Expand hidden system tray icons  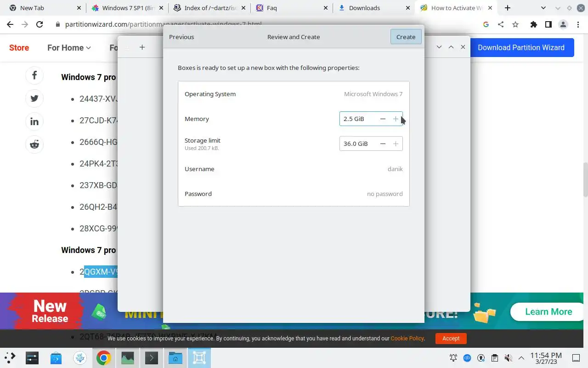(x=521, y=358)
